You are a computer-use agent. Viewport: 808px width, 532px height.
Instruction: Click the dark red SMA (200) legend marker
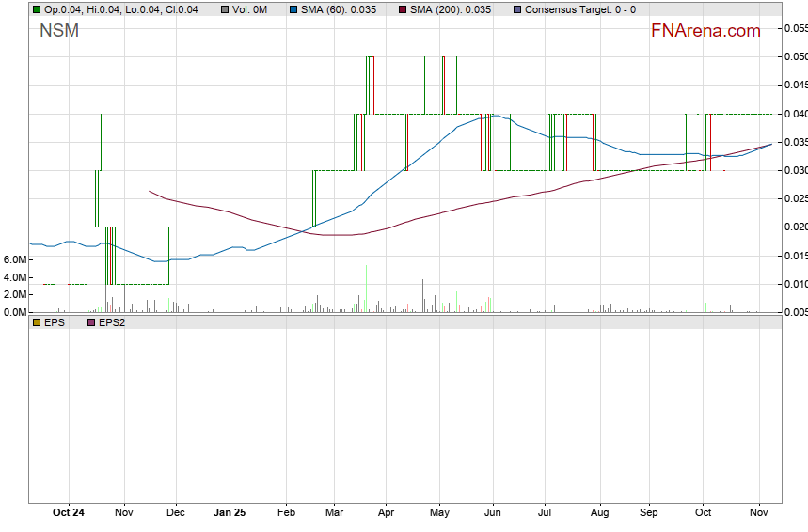(x=403, y=9)
